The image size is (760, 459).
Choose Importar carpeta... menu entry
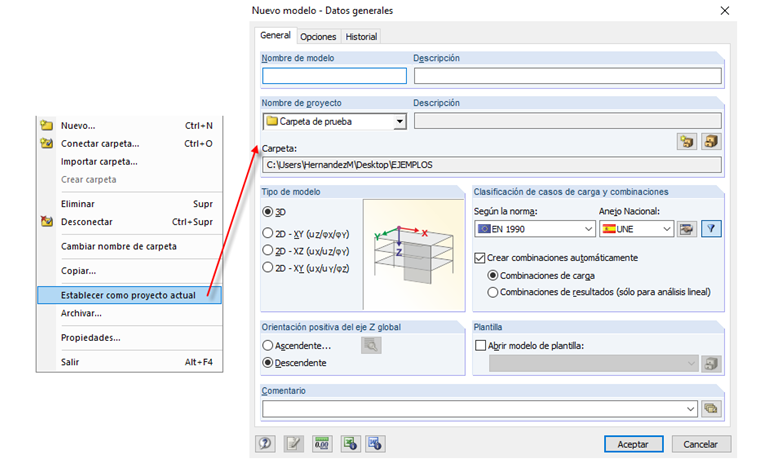(x=129, y=161)
